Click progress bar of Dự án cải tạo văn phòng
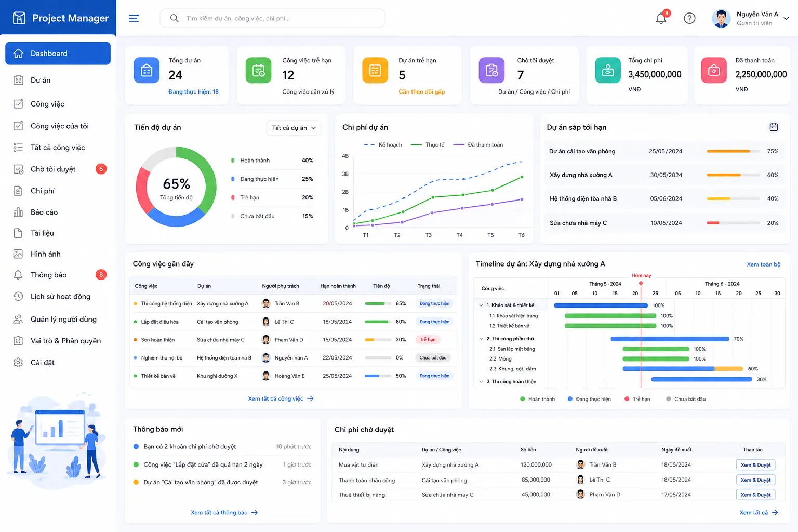This screenshot has height=532, width=798. [733, 151]
